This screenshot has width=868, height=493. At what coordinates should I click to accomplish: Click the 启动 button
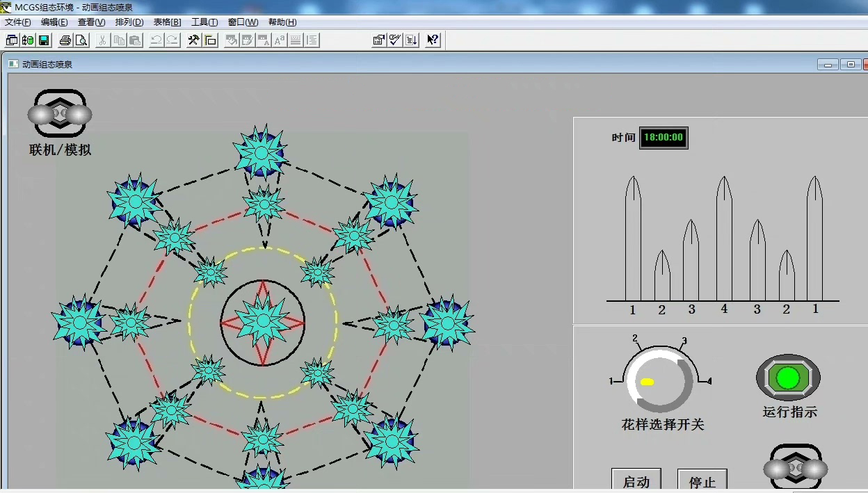636,481
